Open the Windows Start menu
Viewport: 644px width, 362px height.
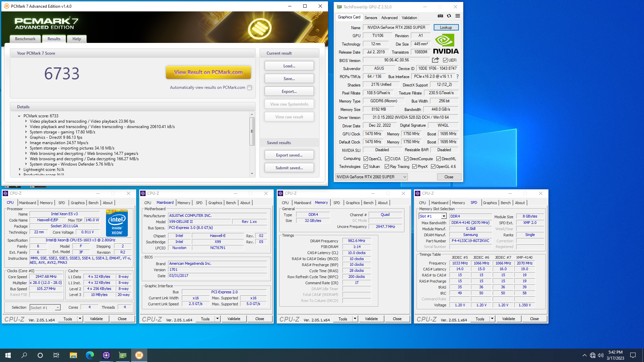pyautogui.click(x=8, y=355)
